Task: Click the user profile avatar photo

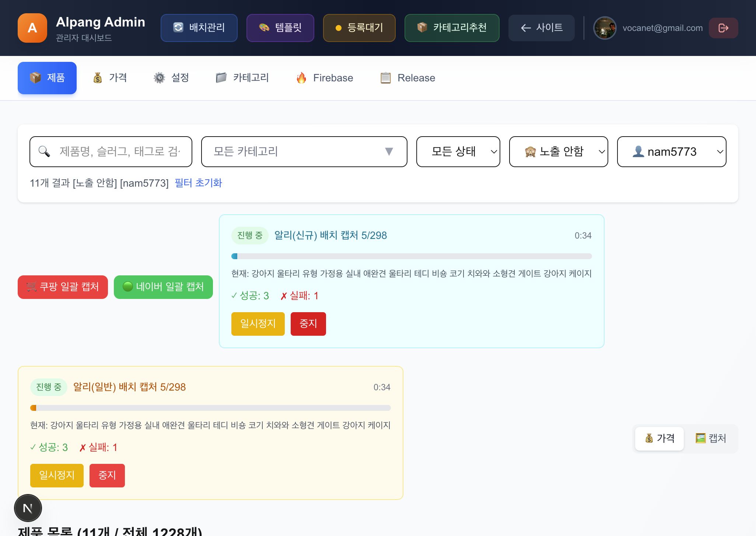Action: point(604,28)
